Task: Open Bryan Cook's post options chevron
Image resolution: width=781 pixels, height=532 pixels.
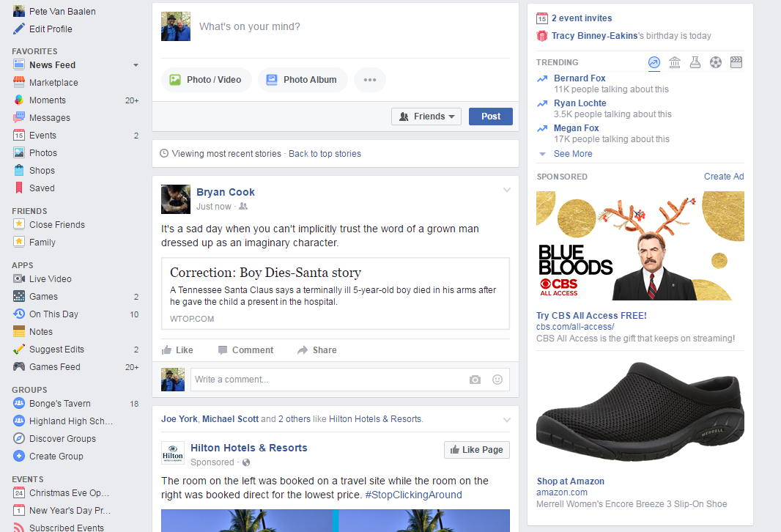Action: (507, 189)
